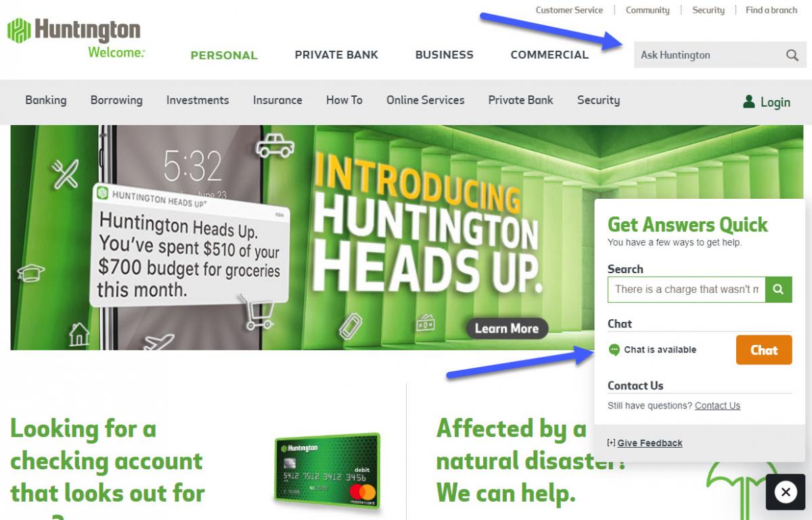Click the help panel search input

coord(686,289)
